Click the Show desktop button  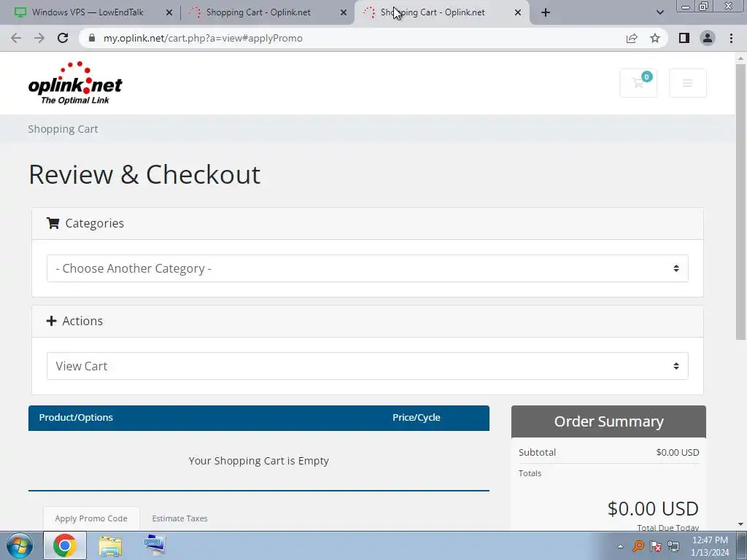pos(742,545)
